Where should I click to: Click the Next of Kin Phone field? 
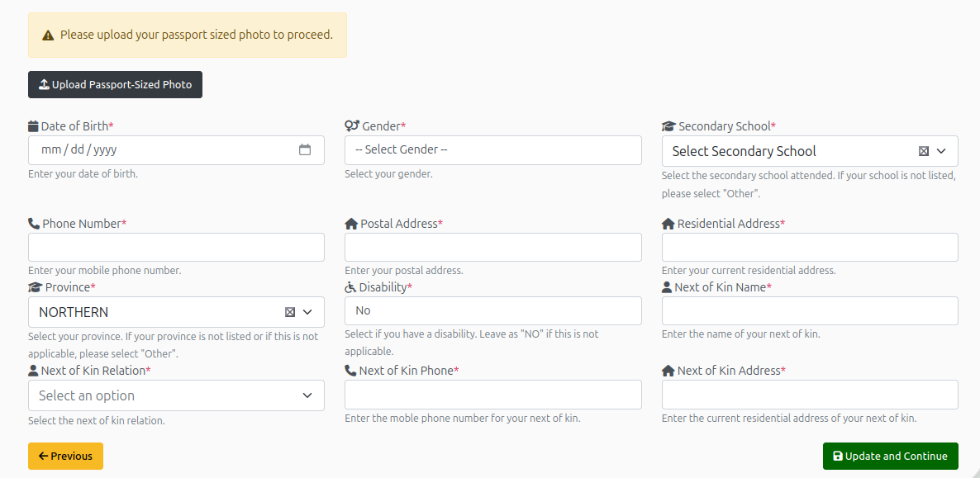pyautogui.click(x=492, y=395)
